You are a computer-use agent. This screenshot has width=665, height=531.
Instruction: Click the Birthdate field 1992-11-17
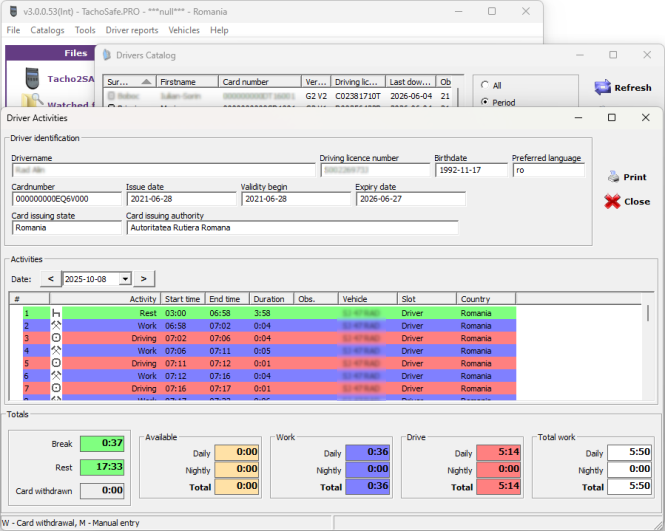tap(471, 170)
